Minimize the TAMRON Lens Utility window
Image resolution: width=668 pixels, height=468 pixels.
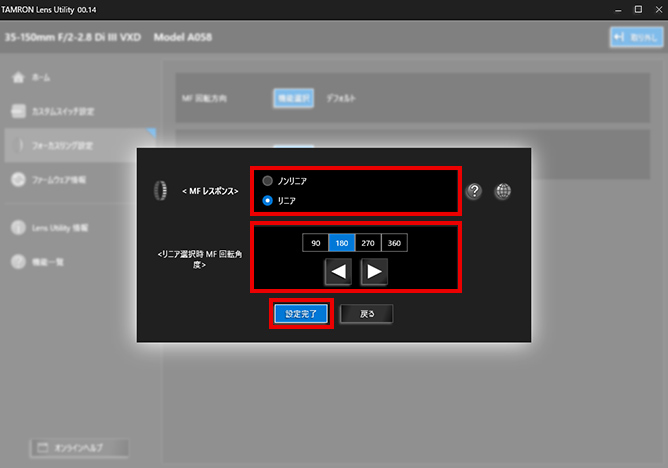(x=618, y=9)
